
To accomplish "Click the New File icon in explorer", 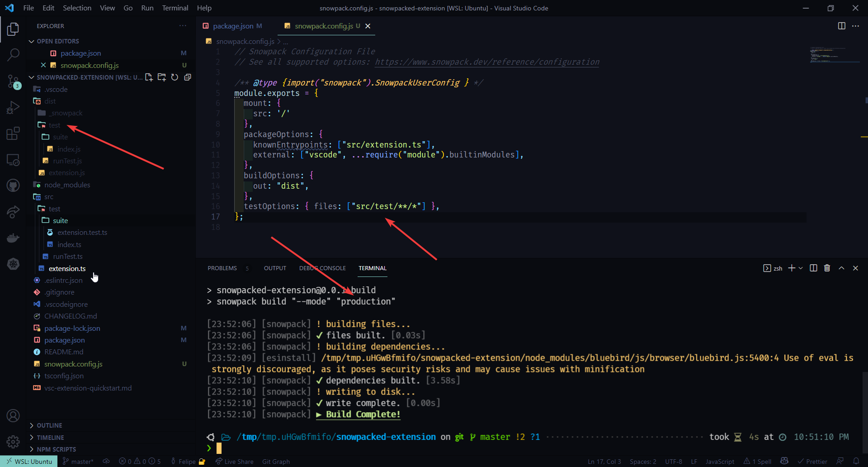I will [149, 77].
